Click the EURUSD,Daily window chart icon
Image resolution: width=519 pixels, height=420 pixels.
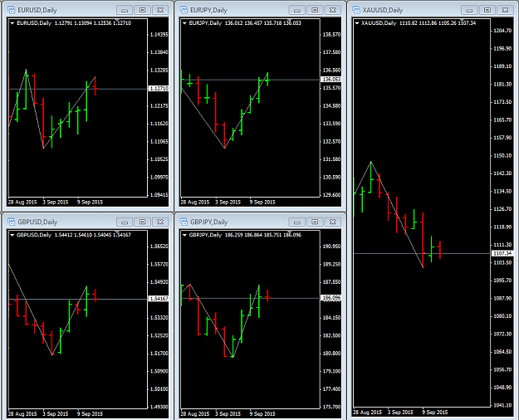pyautogui.click(x=12, y=10)
